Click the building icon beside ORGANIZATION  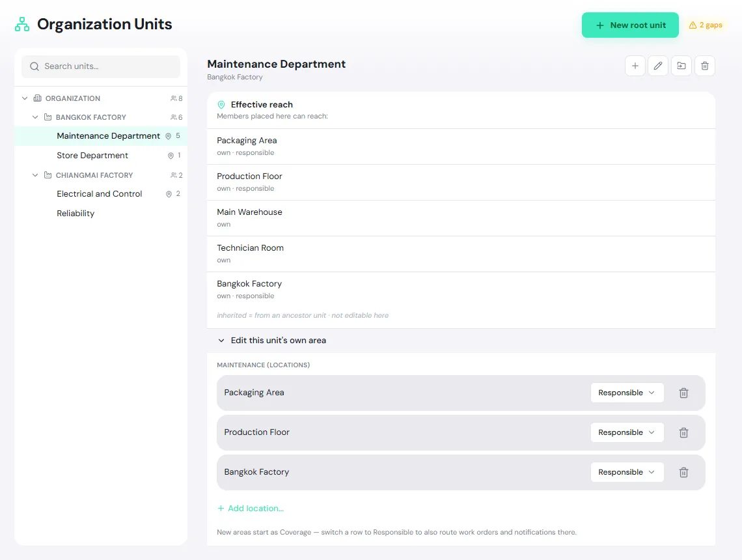click(x=37, y=98)
